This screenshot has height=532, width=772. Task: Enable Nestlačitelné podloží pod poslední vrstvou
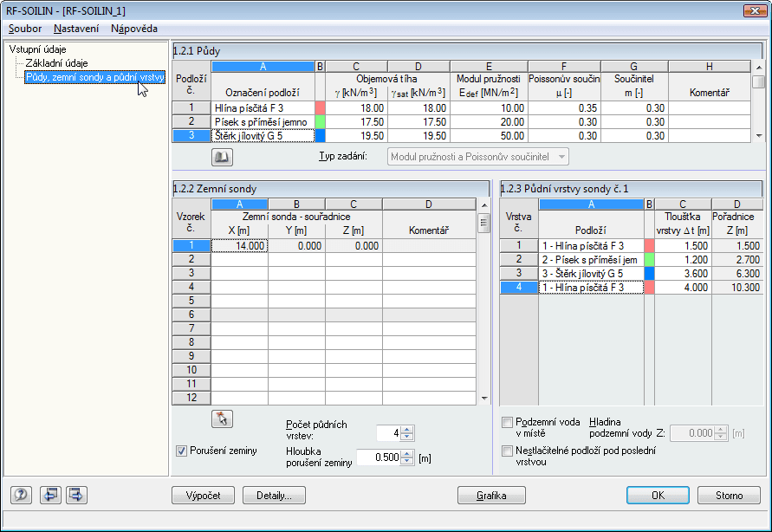coord(507,451)
